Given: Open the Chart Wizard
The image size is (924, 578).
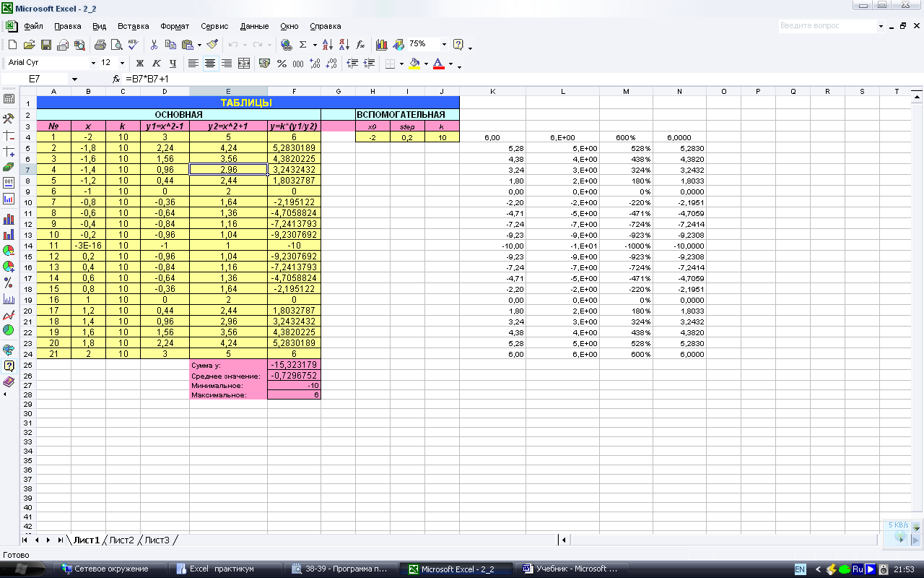Looking at the screenshot, I should pos(381,45).
